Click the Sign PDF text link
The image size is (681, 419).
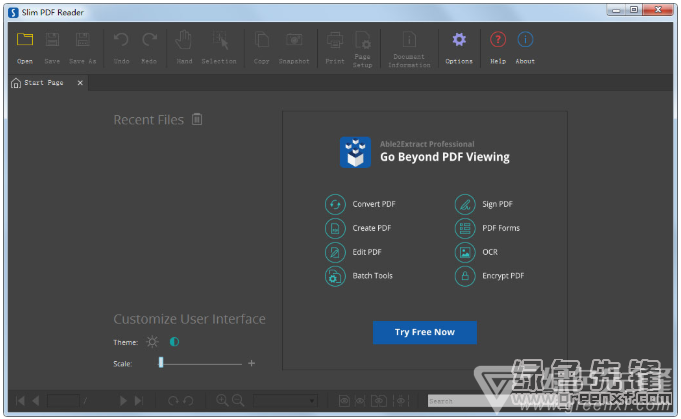(497, 204)
